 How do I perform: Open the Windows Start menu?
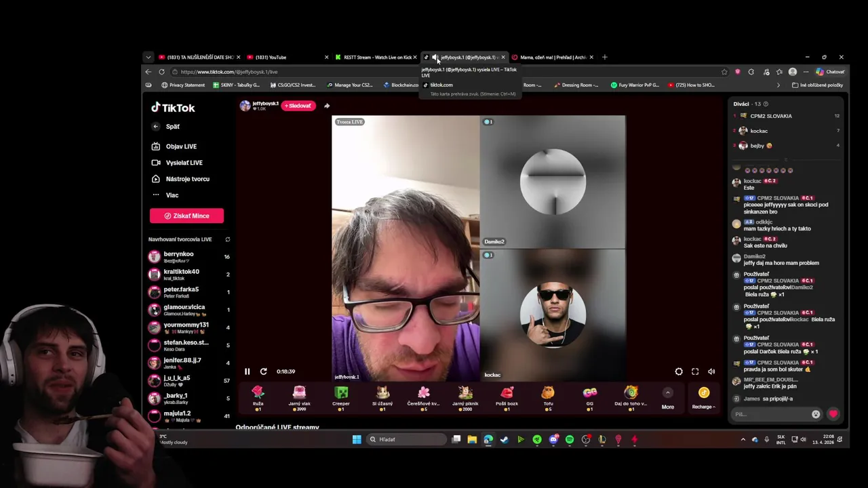tap(357, 439)
